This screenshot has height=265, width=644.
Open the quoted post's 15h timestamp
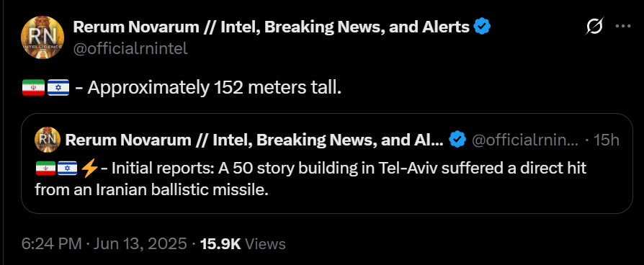click(607, 140)
